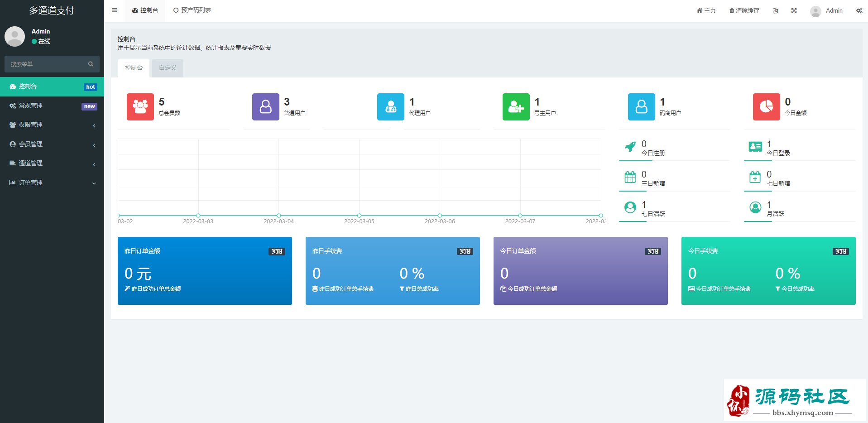The height and width of the screenshot is (423, 868).
Task: Click the rocket icon for today's registrations
Action: (x=630, y=147)
